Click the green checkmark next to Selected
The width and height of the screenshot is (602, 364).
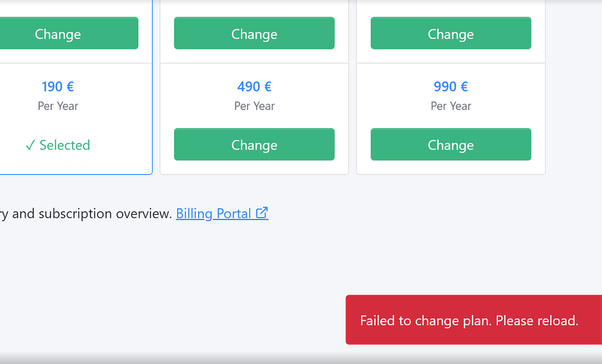pyautogui.click(x=30, y=145)
